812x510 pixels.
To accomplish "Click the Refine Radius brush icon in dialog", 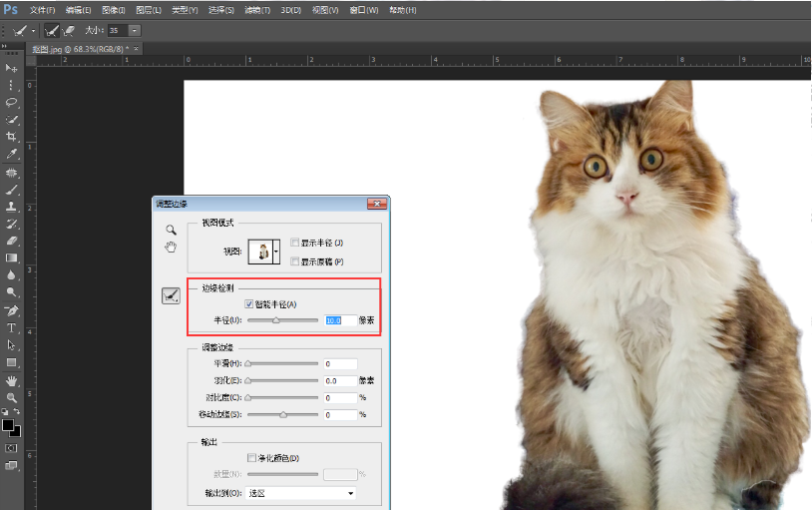I will tap(171, 294).
